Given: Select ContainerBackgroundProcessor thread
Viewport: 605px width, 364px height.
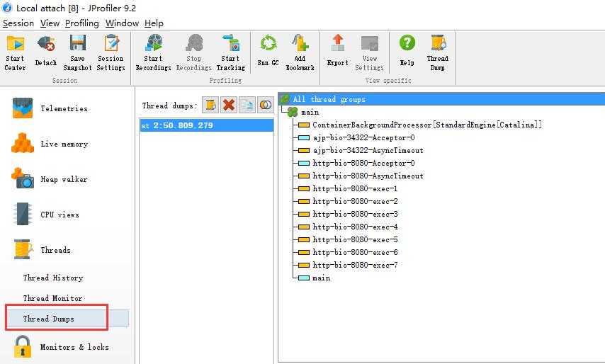Looking at the screenshot, I should [420, 125].
